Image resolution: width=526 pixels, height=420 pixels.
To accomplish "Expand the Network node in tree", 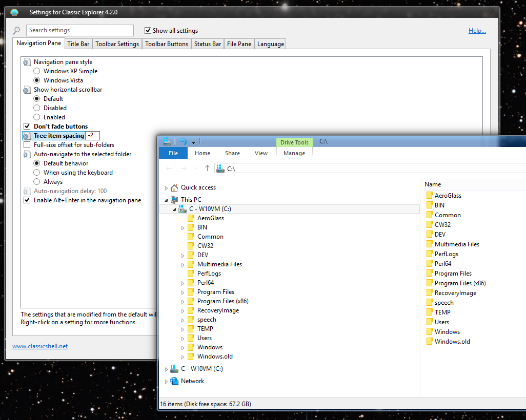I will coord(166,382).
